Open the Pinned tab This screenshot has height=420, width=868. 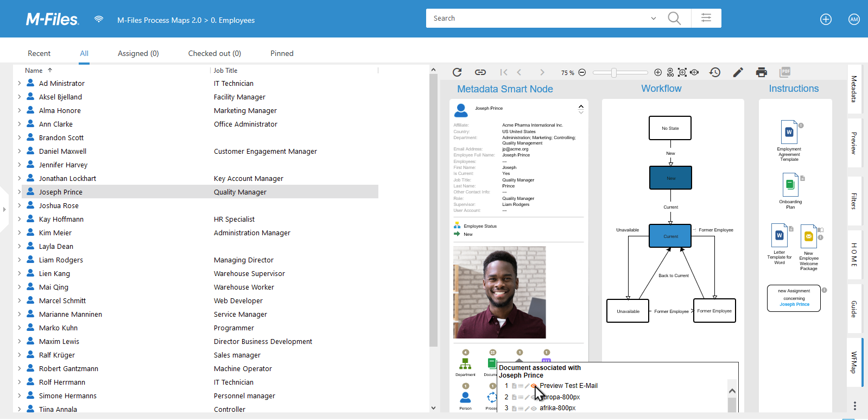(282, 53)
